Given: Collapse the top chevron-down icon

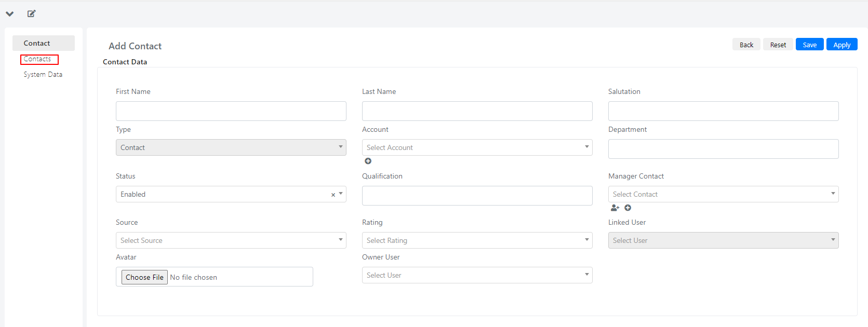Looking at the screenshot, I should click(10, 14).
